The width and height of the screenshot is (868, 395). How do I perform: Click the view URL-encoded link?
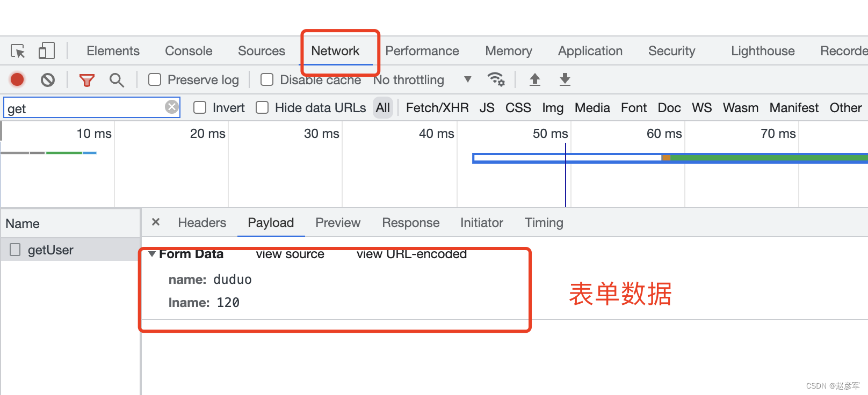point(411,254)
